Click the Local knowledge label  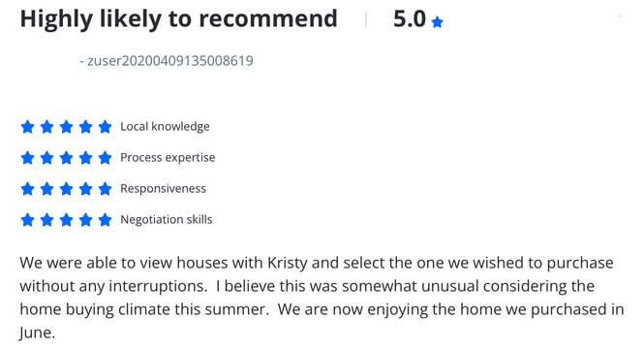165,127
